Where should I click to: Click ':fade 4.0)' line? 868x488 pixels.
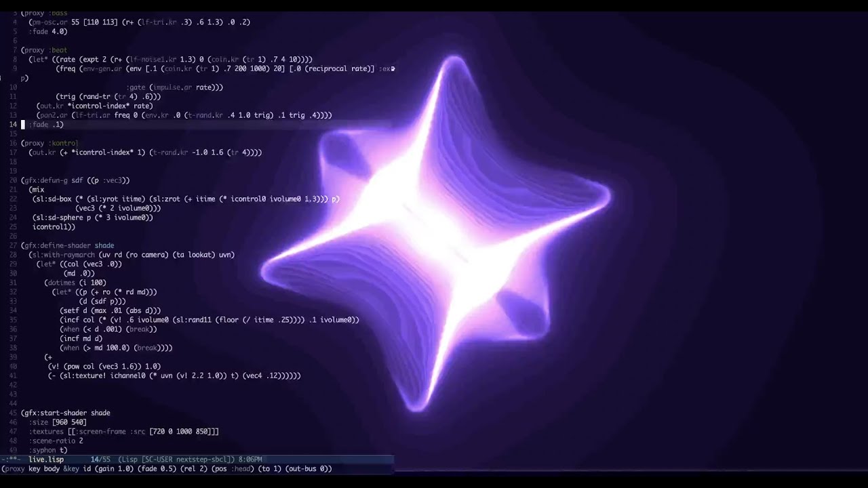[x=48, y=31]
